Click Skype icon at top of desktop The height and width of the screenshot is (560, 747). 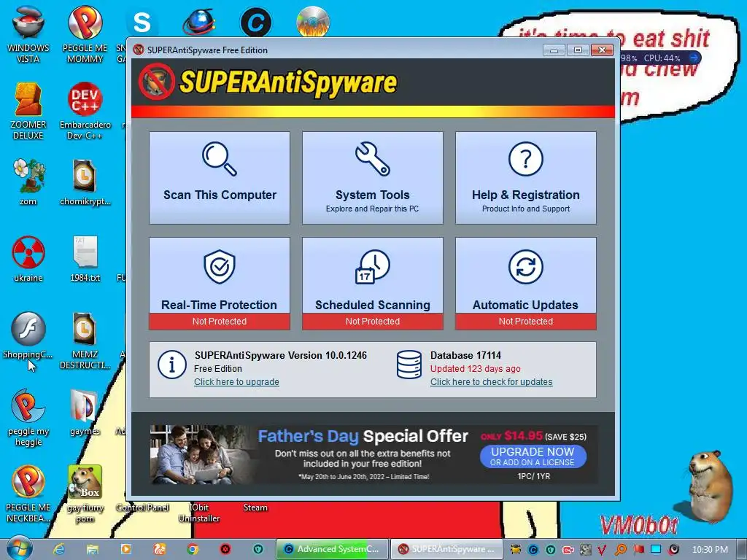pyautogui.click(x=142, y=22)
